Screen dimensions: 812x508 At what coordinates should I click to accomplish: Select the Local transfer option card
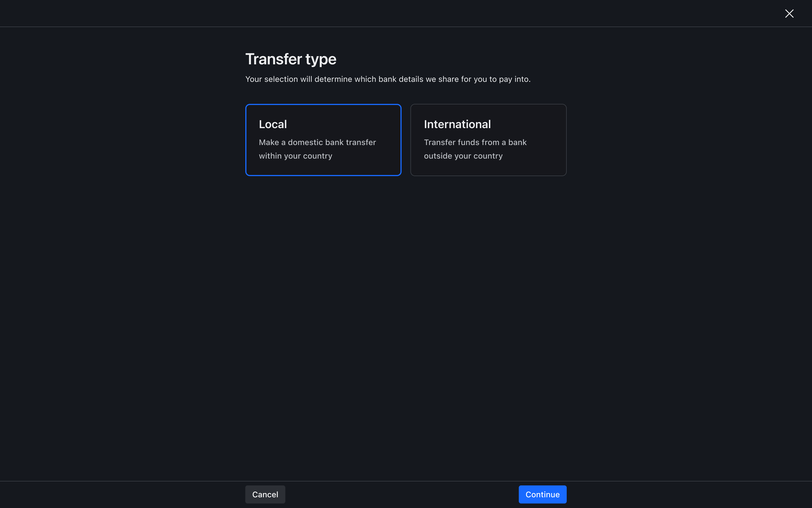tap(323, 140)
